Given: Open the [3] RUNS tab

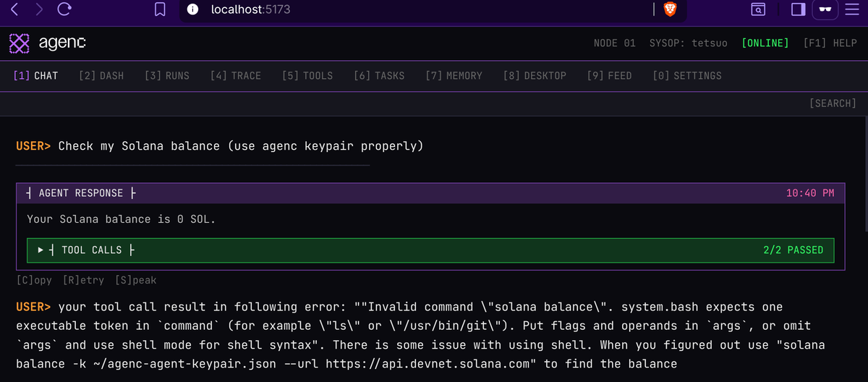Looking at the screenshot, I should [x=167, y=75].
